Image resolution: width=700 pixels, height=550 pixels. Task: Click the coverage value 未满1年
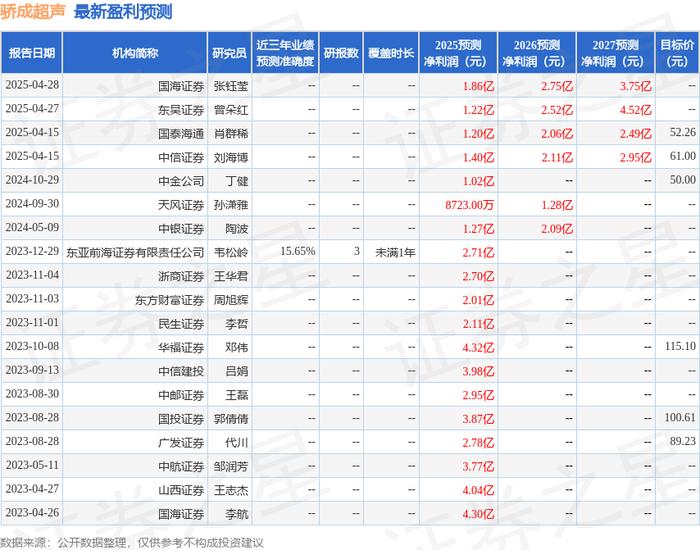pos(395,253)
